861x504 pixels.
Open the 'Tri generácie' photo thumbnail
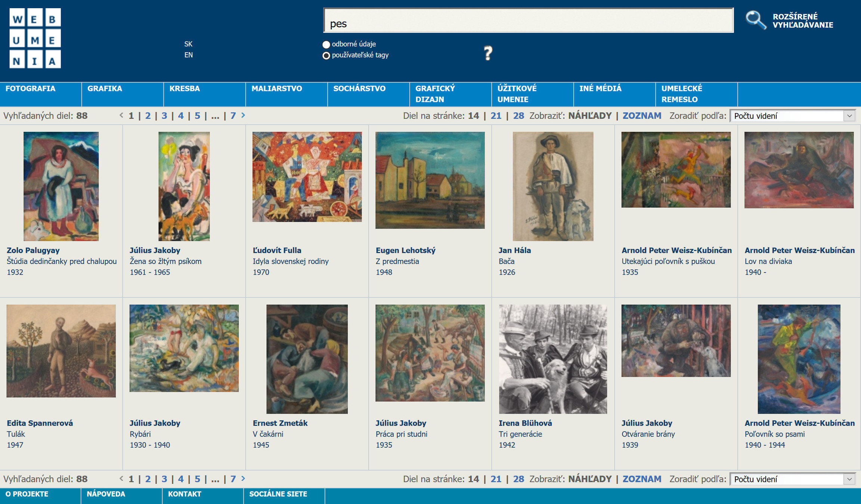pyautogui.click(x=552, y=359)
